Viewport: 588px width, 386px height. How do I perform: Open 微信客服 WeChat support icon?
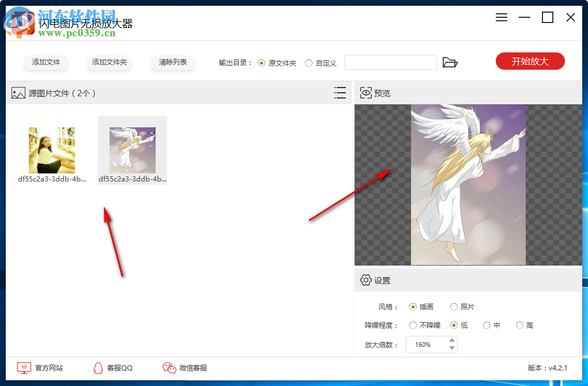tap(169, 368)
